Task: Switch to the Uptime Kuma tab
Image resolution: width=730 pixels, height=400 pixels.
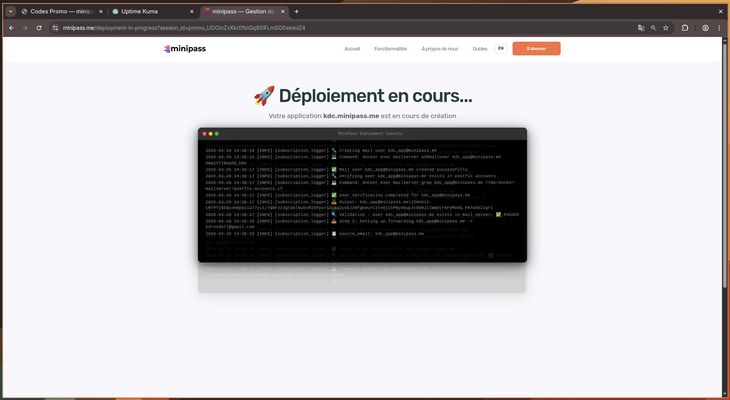Action: [x=153, y=12]
